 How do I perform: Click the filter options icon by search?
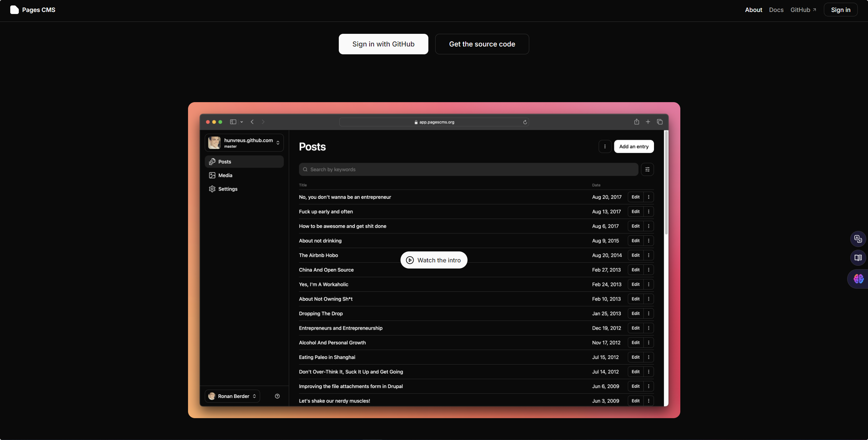[647, 169]
